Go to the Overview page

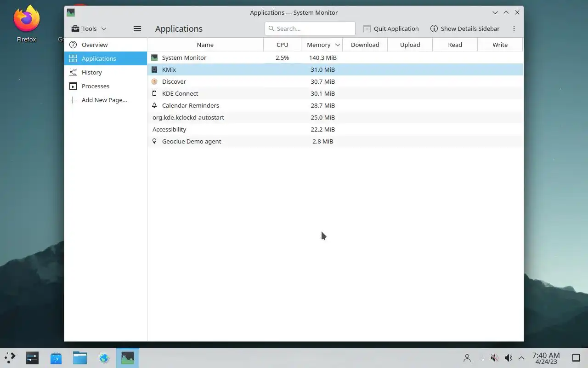(x=106, y=45)
